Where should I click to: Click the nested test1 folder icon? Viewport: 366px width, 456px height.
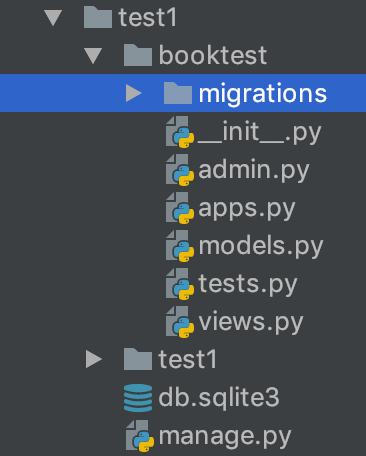click(x=138, y=359)
